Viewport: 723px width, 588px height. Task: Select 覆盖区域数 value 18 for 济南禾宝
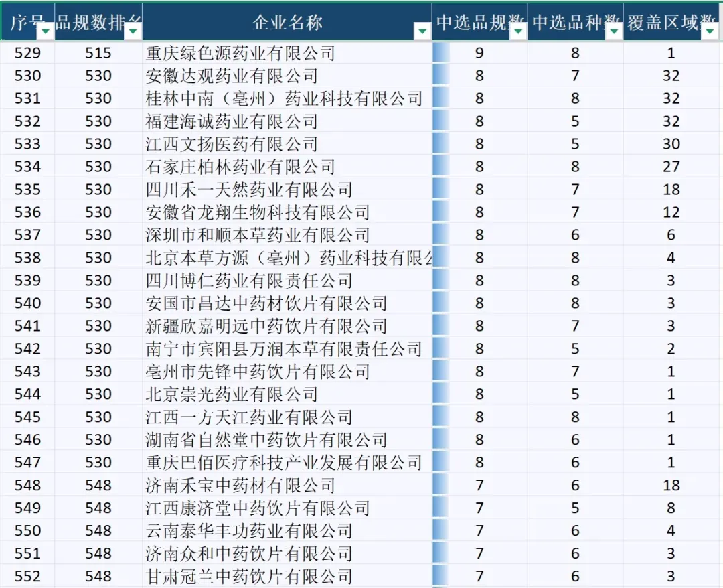point(671,485)
